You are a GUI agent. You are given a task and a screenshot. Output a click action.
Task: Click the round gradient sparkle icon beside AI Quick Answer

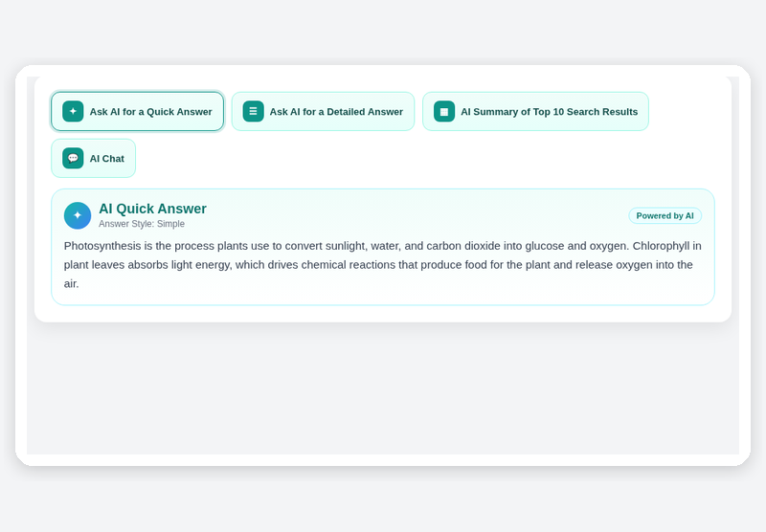pyautogui.click(x=78, y=215)
